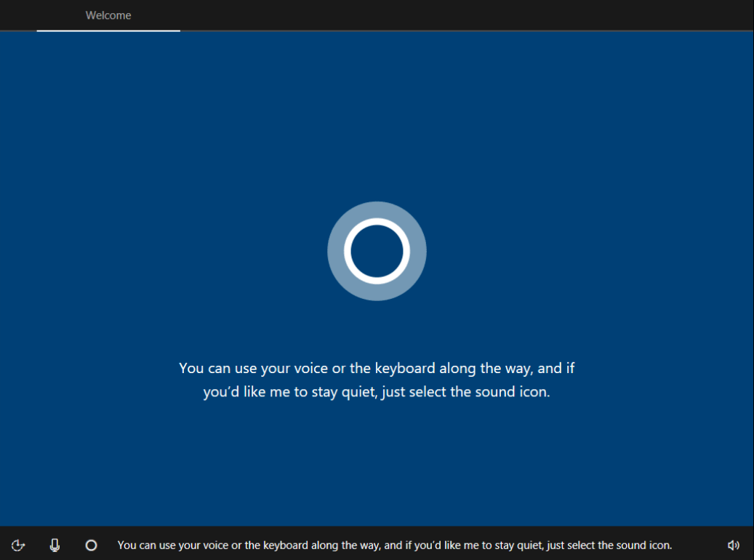Click the small Cortana circle icon
The height and width of the screenshot is (560, 754).
click(x=91, y=545)
